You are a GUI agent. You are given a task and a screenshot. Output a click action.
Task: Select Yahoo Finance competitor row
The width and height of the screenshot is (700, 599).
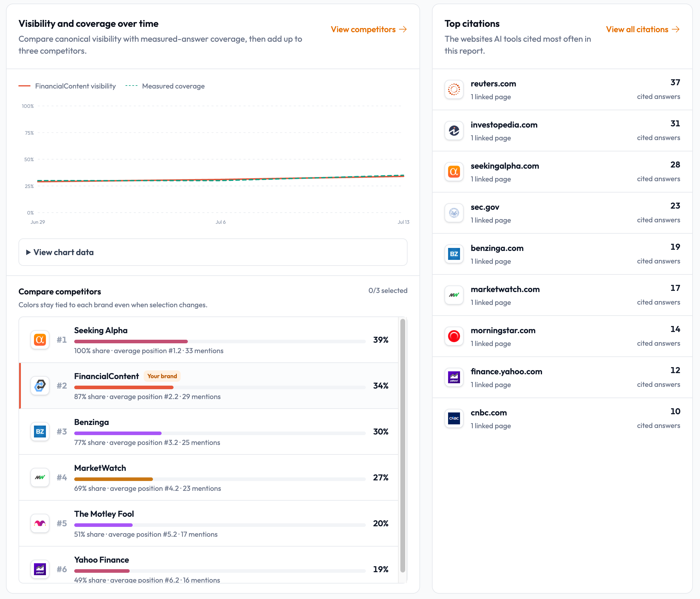pyautogui.click(x=208, y=565)
